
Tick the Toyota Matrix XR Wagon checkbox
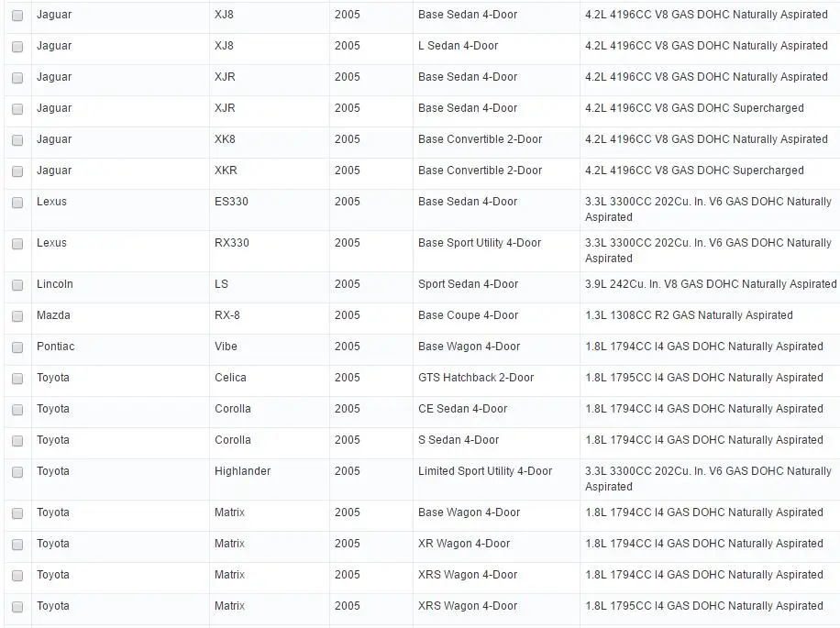point(17,545)
